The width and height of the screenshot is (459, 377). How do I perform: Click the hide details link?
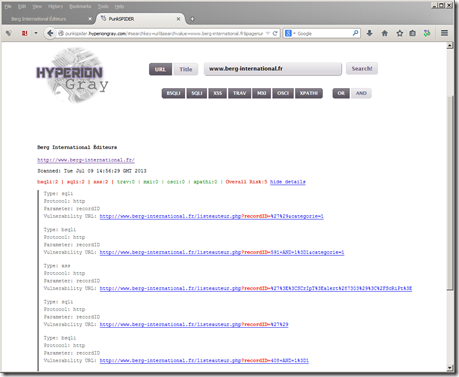click(x=288, y=182)
